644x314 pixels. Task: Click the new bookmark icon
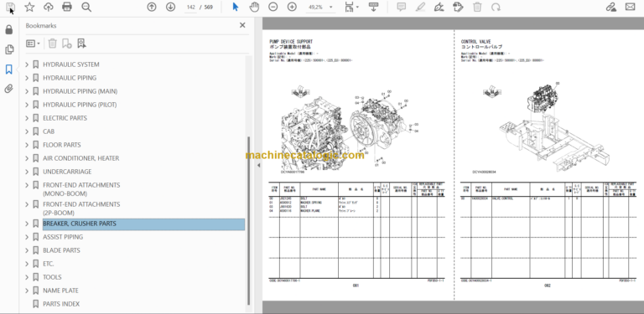pyautogui.click(x=67, y=44)
